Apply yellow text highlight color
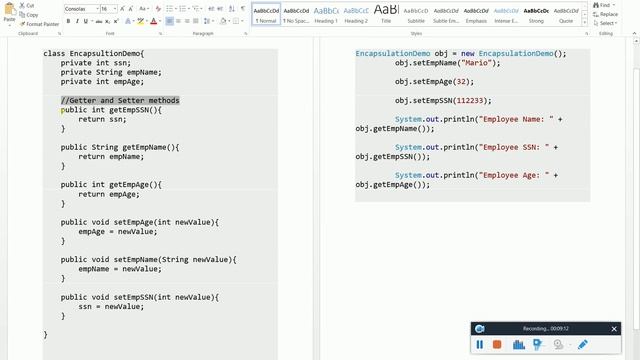This screenshot has height=360, width=640. coord(140,21)
